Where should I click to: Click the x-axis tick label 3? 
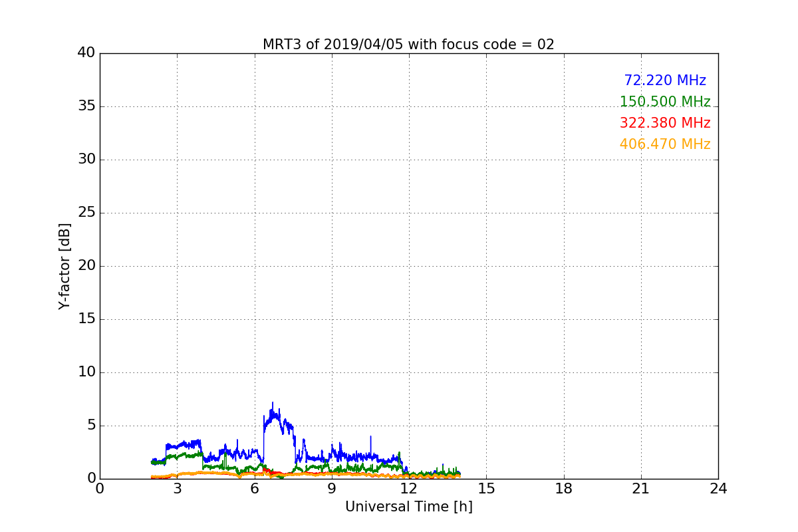pyautogui.click(x=177, y=489)
